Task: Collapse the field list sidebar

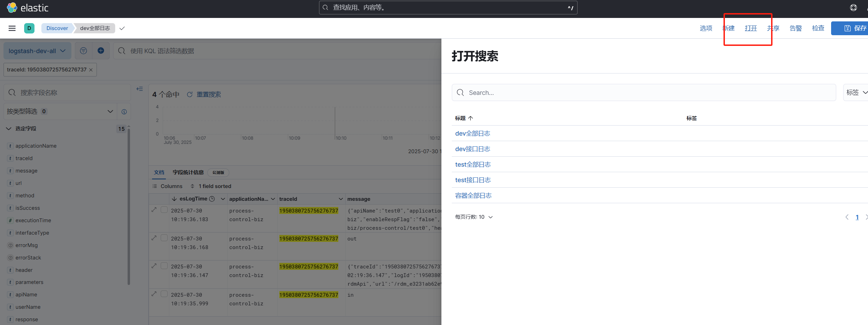Action: tap(140, 89)
